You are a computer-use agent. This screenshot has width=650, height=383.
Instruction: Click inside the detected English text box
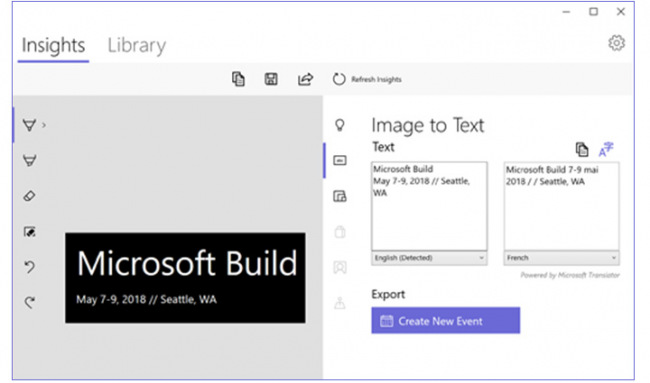tap(429, 206)
